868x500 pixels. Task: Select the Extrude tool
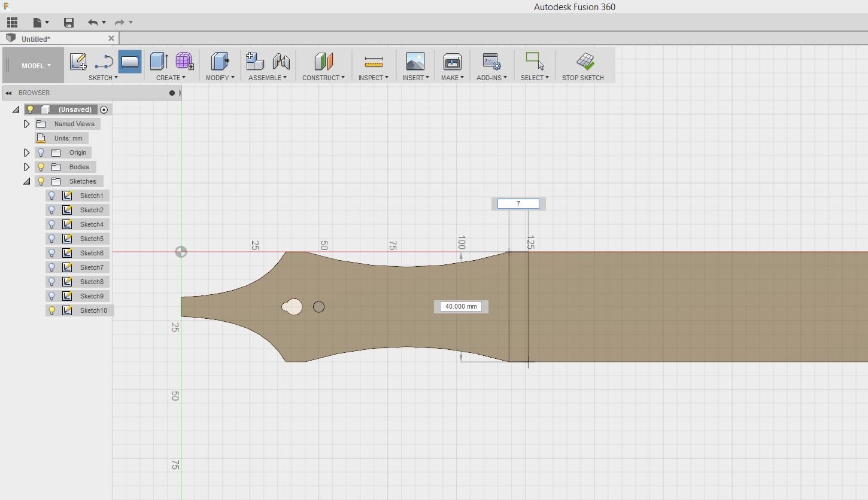coord(159,62)
